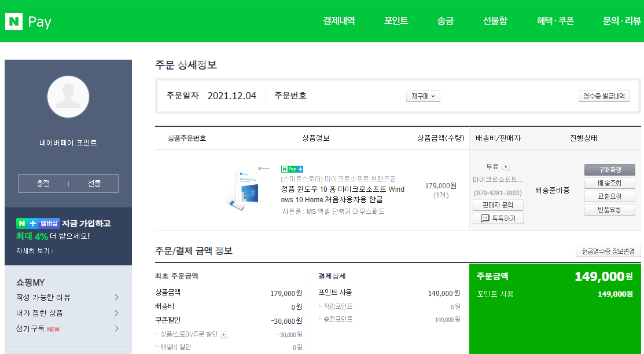The height and width of the screenshot is (354, 644).
Task: Click the 현금영수증 정보변경 button
Action: pos(608,251)
